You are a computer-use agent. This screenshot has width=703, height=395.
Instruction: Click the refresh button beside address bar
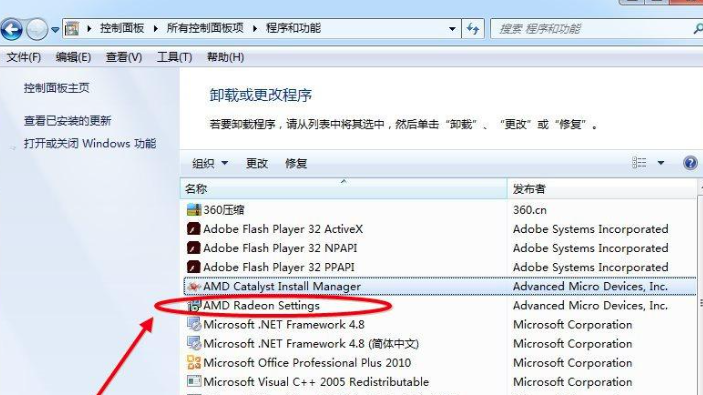473,29
